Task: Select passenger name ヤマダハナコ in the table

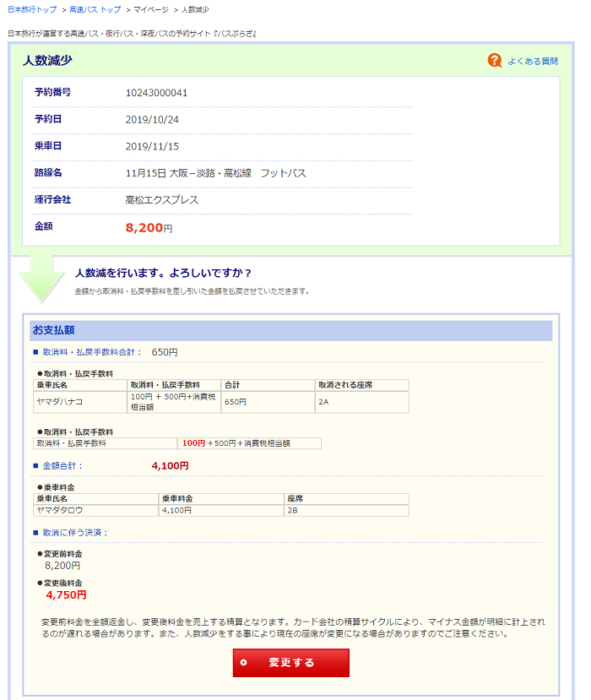Action: (59, 402)
